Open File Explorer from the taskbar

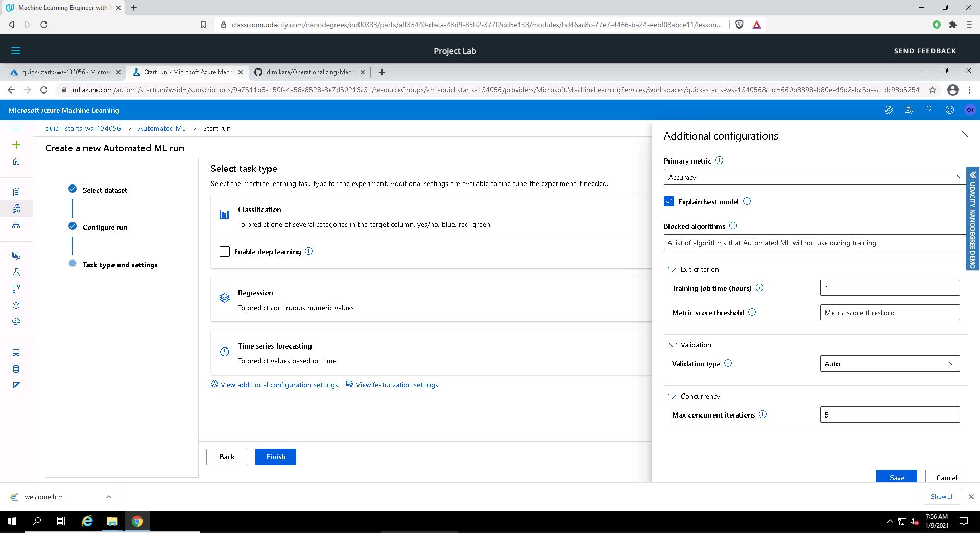click(x=112, y=521)
